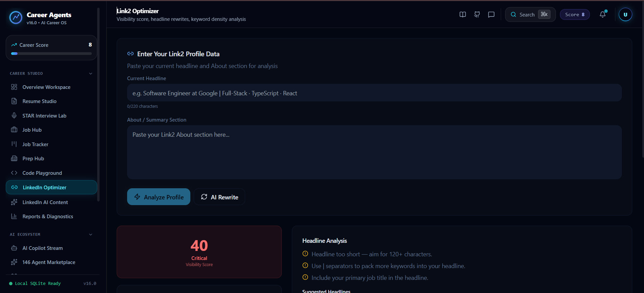The width and height of the screenshot is (644, 293).
Task: Click the search magnifier icon
Action: (514, 14)
